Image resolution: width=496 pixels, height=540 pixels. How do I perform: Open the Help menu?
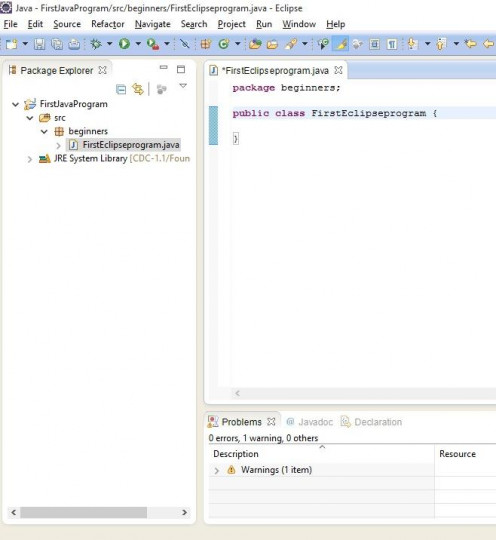tap(335, 24)
